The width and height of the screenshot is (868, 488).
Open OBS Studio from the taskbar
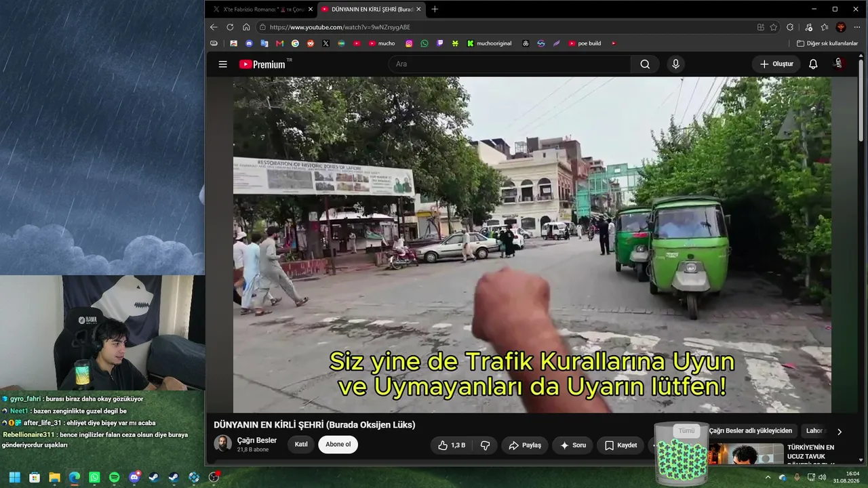[x=214, y=477]
